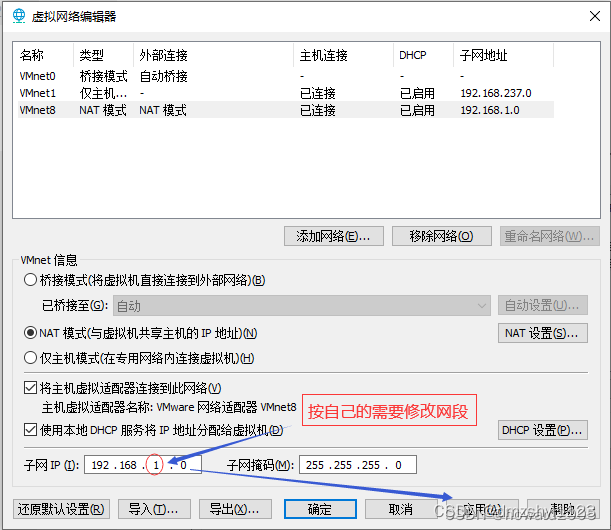Select the 仅主机模式 radio button
Viewport: 611px width, 530px height.
[30, 358]
